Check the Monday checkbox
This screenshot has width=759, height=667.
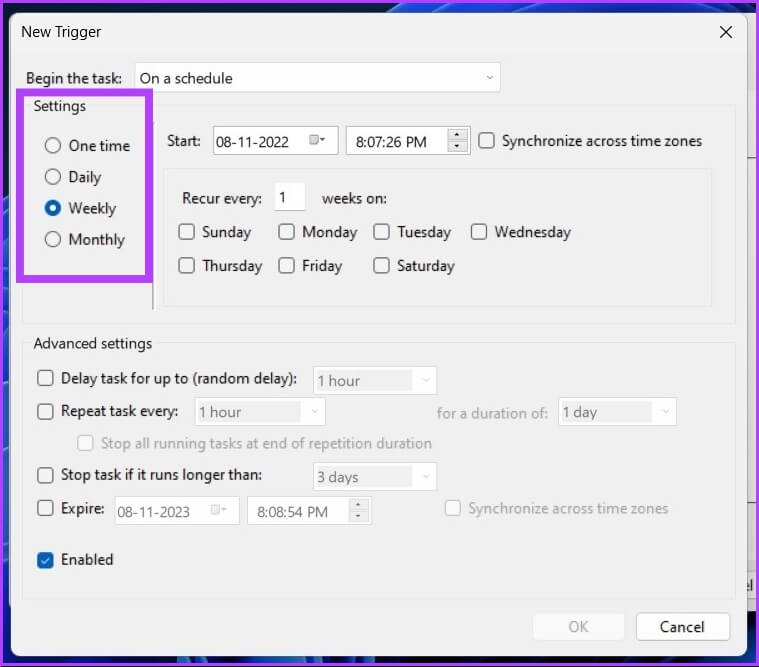pyautogui.click(x=286, y=232)
